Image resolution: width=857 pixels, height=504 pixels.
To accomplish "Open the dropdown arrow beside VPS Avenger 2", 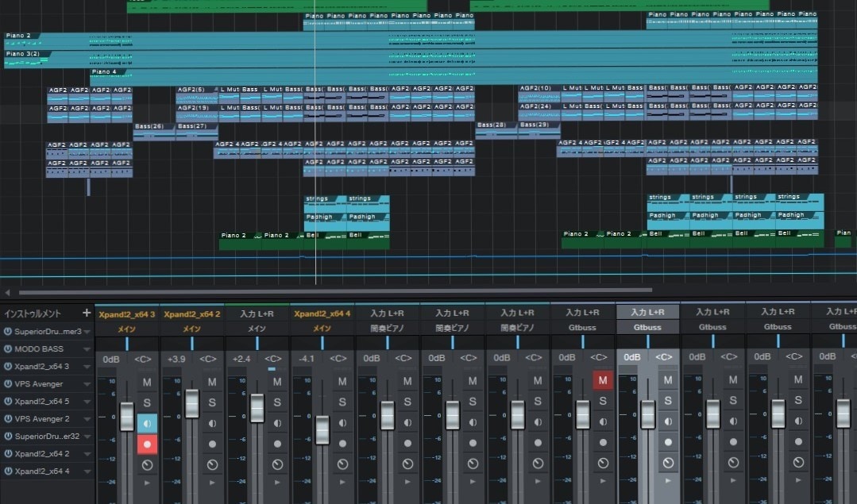I will [x=87, y=419].
